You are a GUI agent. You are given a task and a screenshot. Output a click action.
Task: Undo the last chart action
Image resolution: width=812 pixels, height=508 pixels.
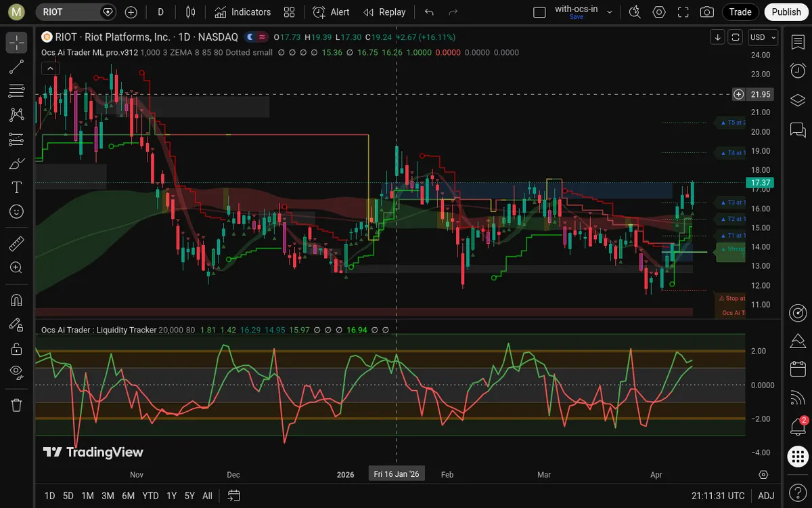click(x=429, y=12)
